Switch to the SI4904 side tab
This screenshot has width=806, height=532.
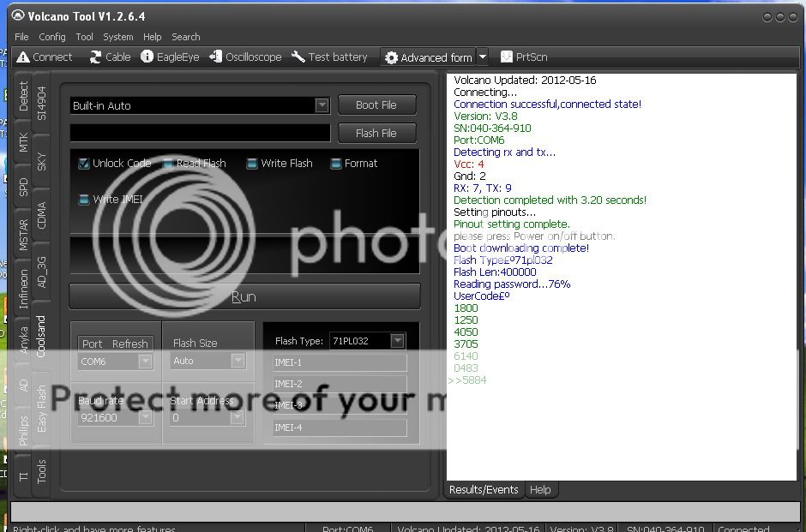pyautogui.click(x=41, y=103)
